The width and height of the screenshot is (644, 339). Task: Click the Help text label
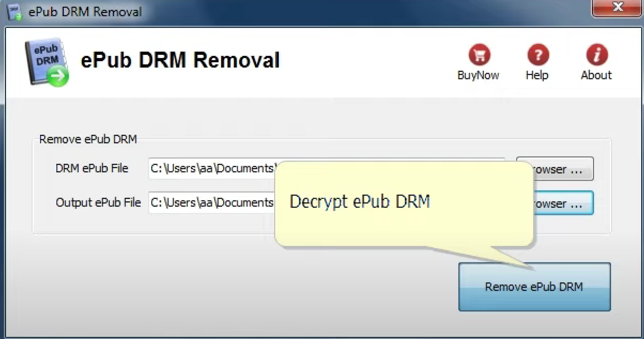(x=537, y=75)
